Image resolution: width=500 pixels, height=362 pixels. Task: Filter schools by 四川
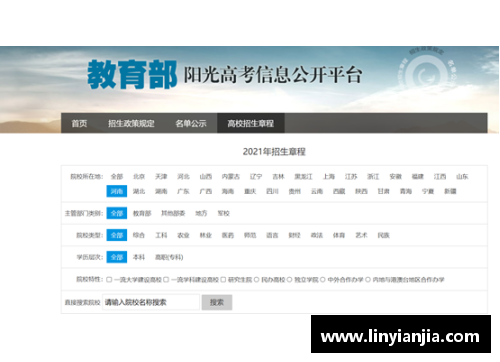click(272, 191)
